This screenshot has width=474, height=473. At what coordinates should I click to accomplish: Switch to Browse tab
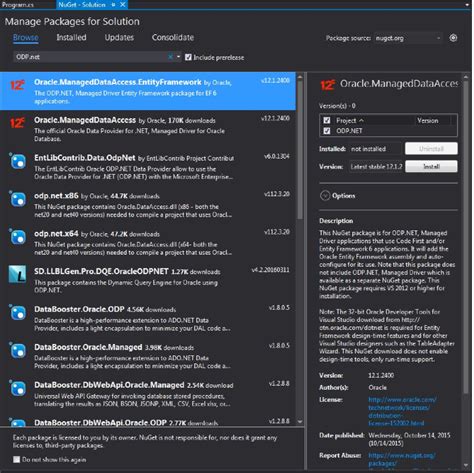[26, 37]
